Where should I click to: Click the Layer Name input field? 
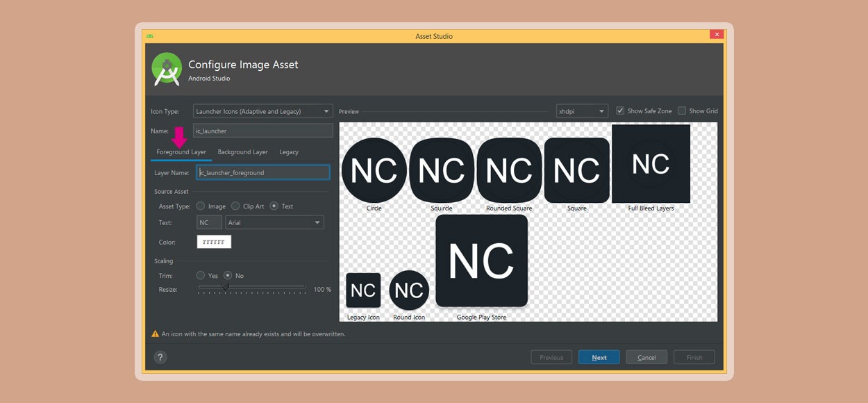point(263,172)
